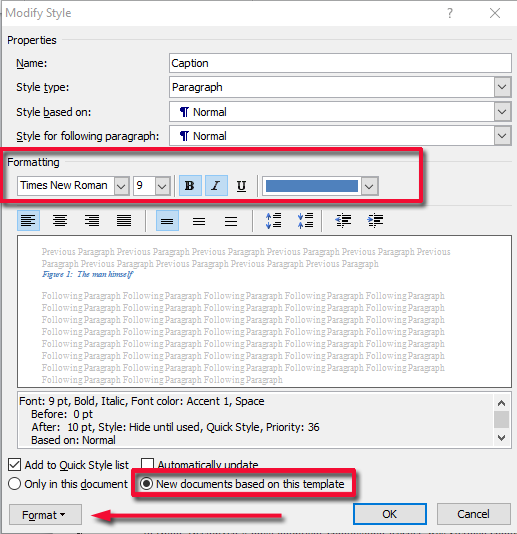Select center alignment icon
Screen dimensions: 517x534
click(60, 220)
